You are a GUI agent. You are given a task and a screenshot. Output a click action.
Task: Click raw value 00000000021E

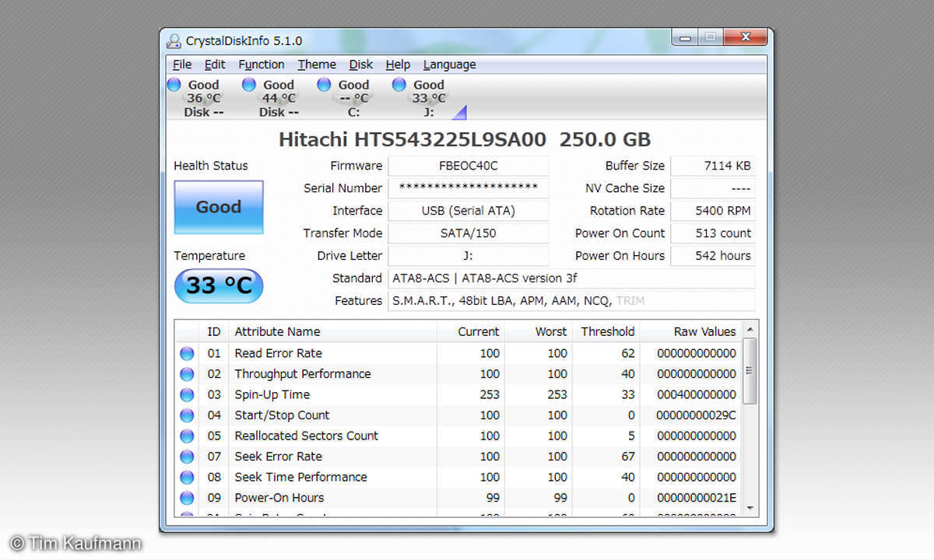pyautogui.click(x=696, y=498)
